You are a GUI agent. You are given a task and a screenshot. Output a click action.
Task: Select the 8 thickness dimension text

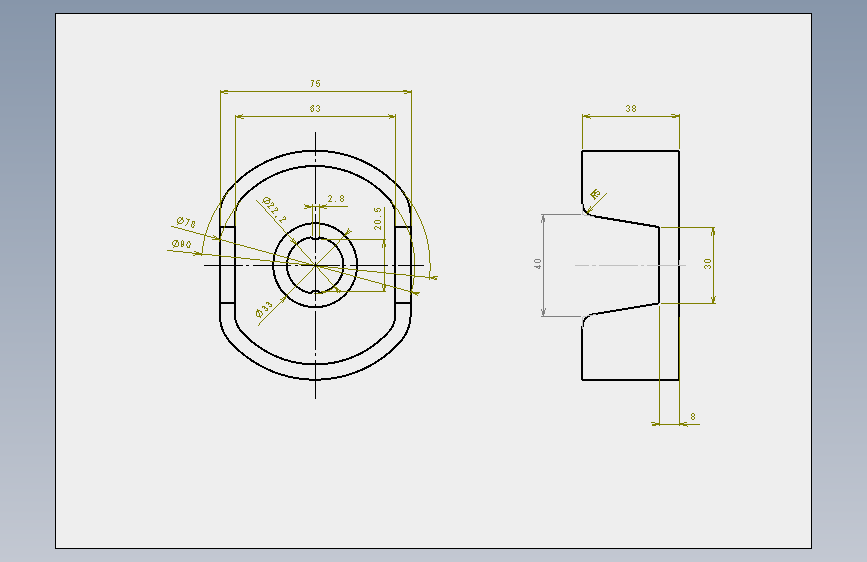(693, 417)
